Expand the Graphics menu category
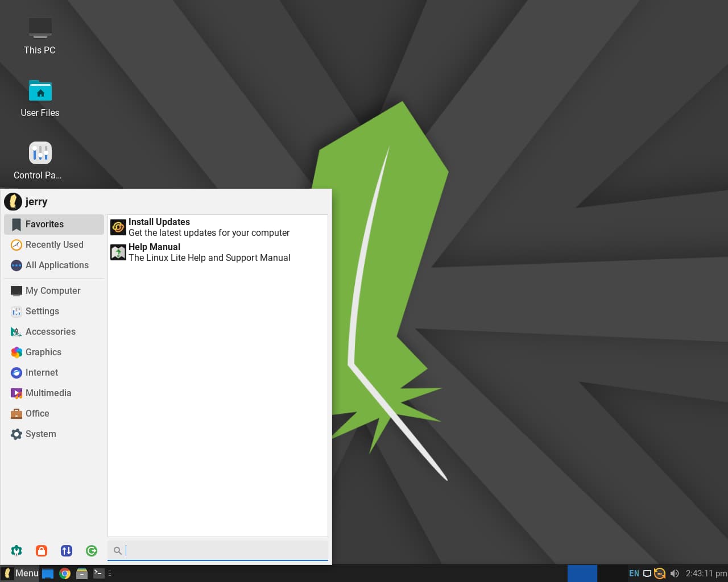The image size is (728, 582). coord(44,352)
